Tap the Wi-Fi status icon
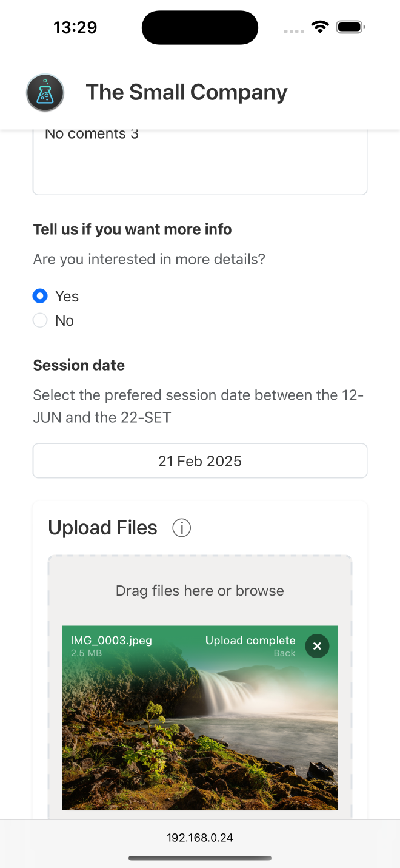The width and height of the screenshot is (400, 868). [319, 27]
